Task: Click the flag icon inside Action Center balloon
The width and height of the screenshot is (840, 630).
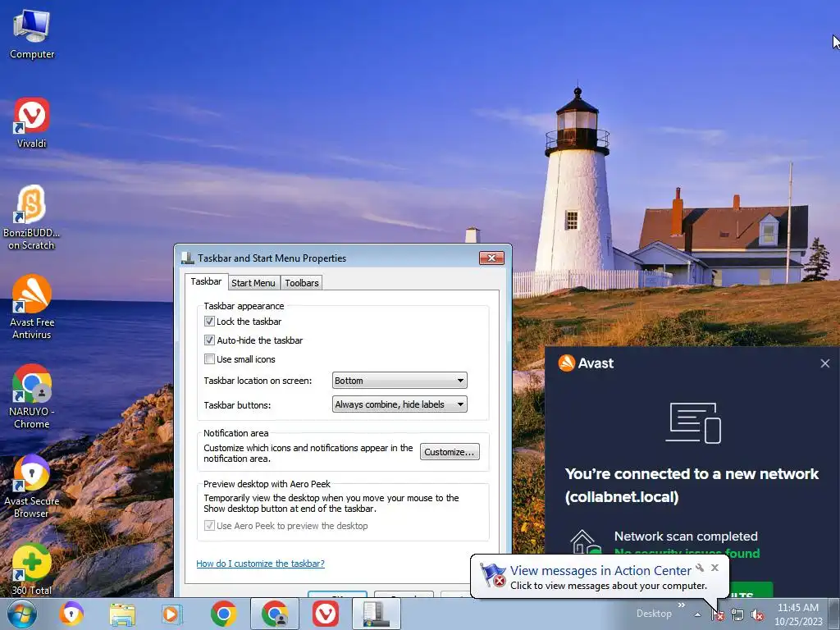Action: pyautogui.click(x=492, y=575)
